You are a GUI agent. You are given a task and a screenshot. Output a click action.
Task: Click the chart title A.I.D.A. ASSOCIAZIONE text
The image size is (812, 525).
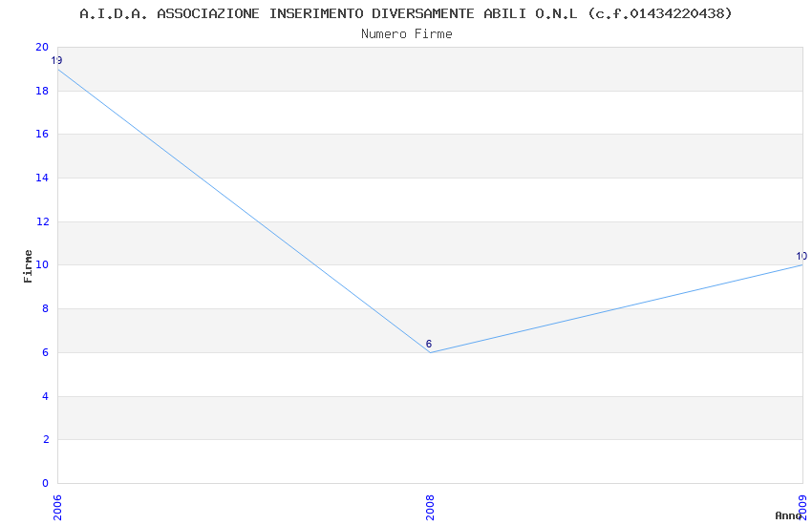(406, 13)
